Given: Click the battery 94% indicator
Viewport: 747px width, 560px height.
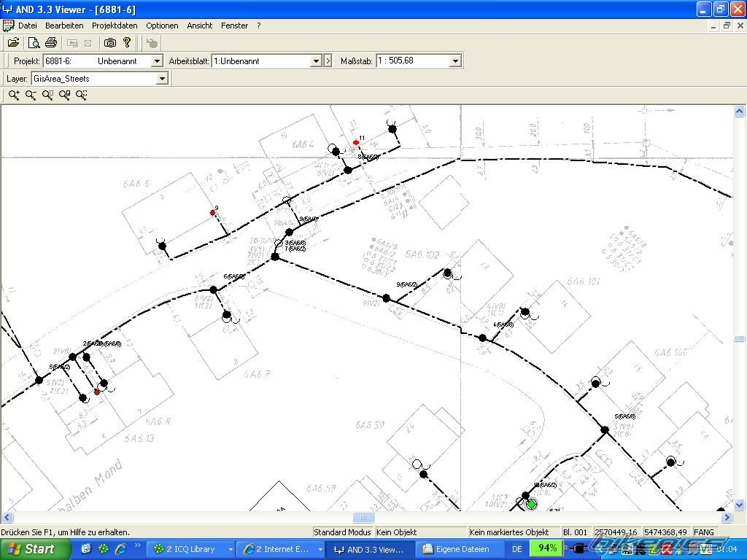Looking at the screenshot, I should 546,548.
